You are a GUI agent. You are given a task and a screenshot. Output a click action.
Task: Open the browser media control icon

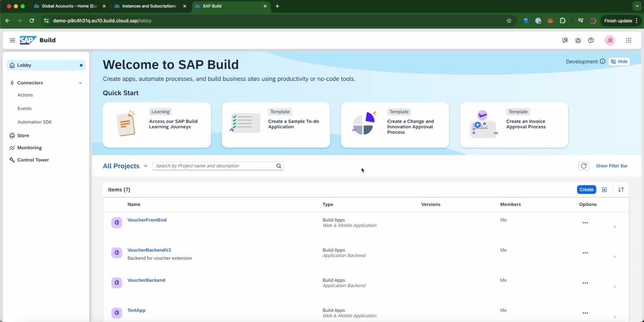point(581,21)
